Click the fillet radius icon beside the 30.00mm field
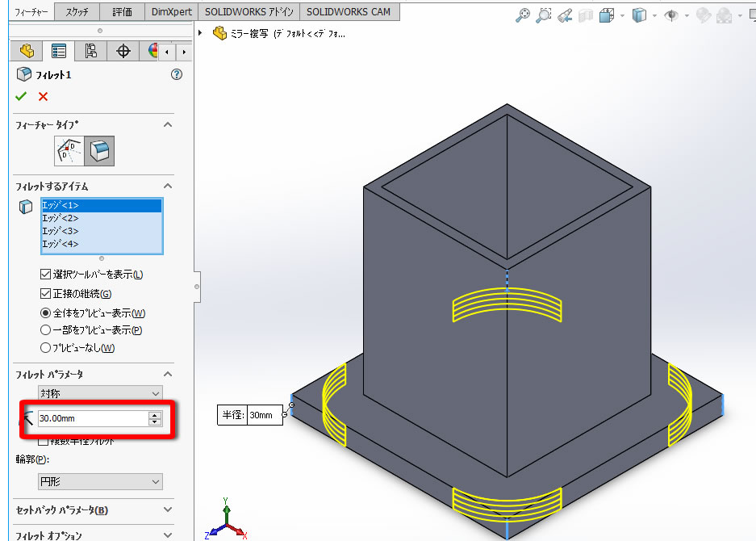Image resolution: width=756 pixels, height=541 pixels. click(x=28, y=418)
